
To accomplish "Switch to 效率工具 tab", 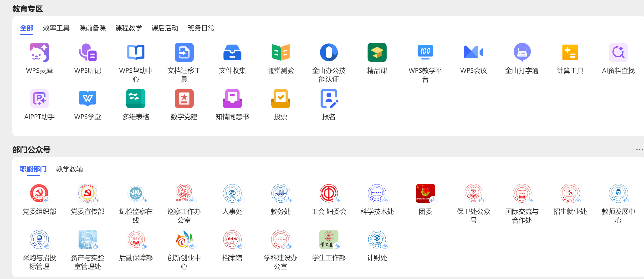I will point(56,28).
